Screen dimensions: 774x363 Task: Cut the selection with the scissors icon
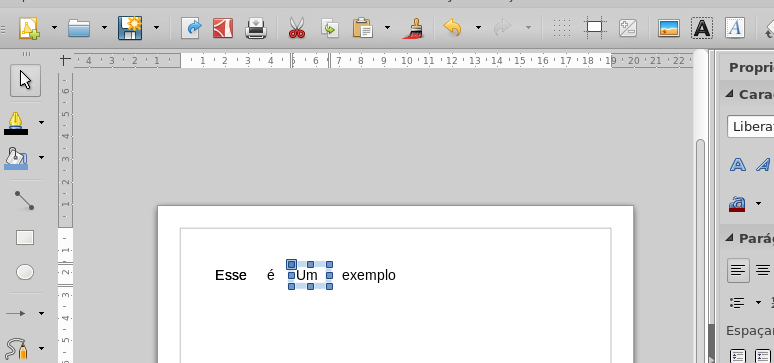click(297, 28)
